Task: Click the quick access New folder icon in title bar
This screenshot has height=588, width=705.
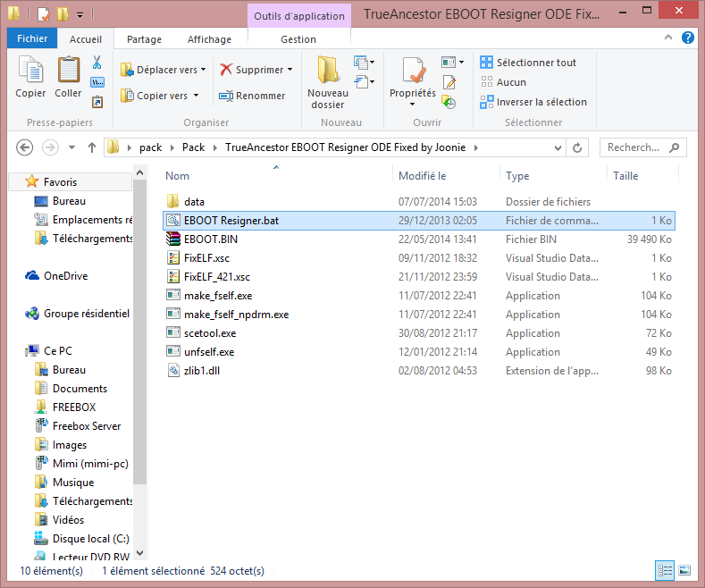Action: tap(63, 14)
